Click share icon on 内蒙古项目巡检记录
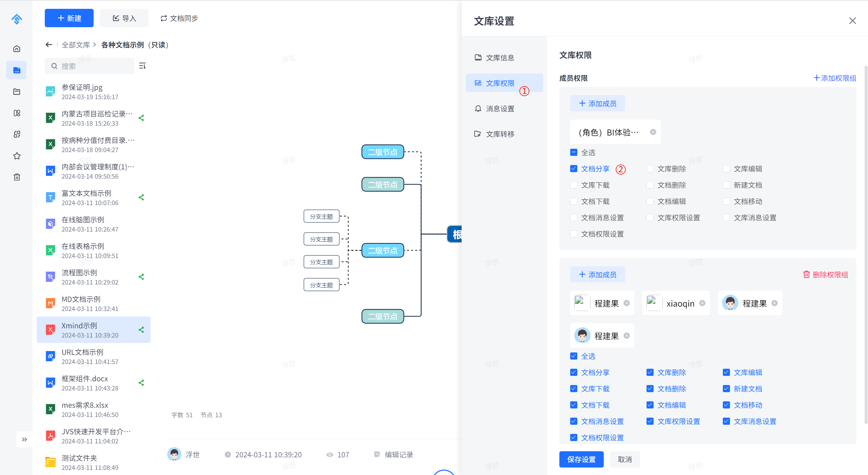This screenshot has width=868, height=475. [141, 118]
